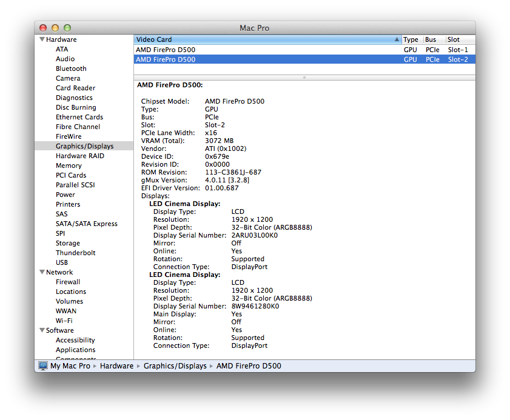Select Volumes under Network

tap(69, 301)
